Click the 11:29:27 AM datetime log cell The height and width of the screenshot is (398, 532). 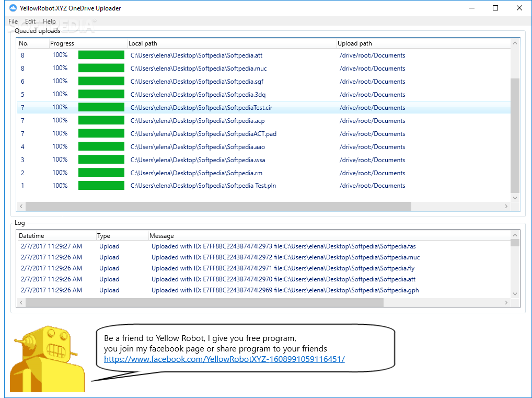[x=51, y=246]
